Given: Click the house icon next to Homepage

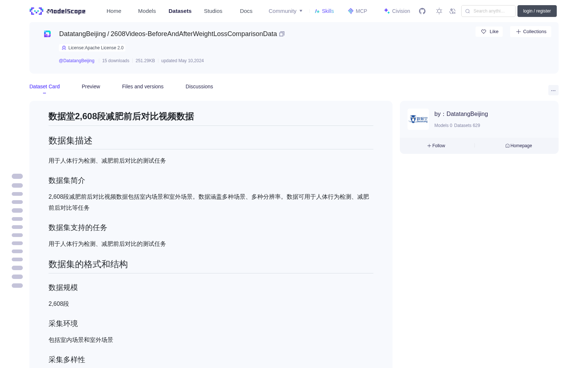Looking at the screenshot, I should point(508,146).
